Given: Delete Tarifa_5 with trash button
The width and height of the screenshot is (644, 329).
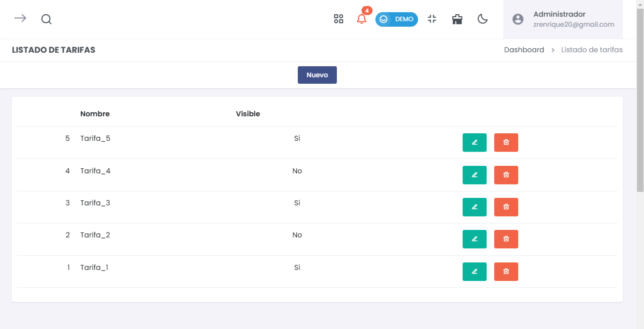Looking at the screenshot, I should pyautogui.click(x=506, y=142).
